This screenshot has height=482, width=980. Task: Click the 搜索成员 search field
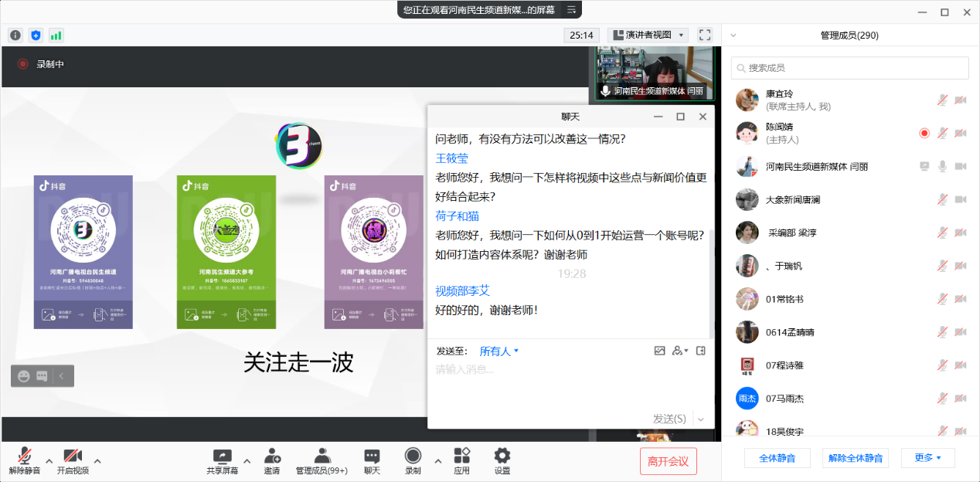pos(849,68)
